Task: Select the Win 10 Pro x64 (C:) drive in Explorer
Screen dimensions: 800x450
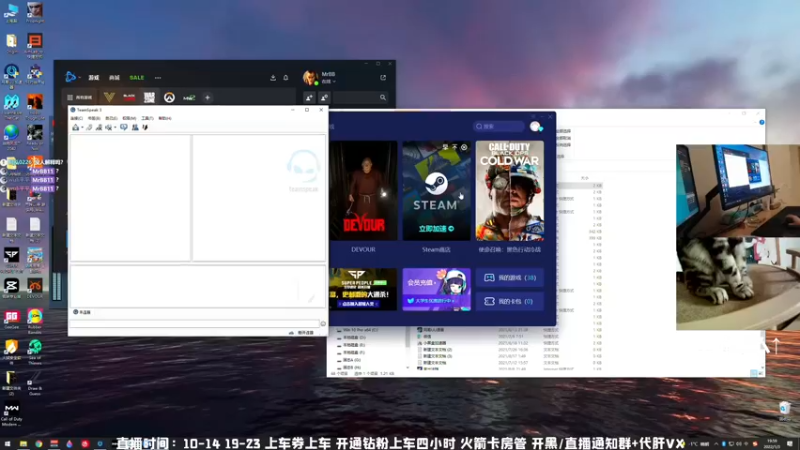Action: [x=360, y=330]
